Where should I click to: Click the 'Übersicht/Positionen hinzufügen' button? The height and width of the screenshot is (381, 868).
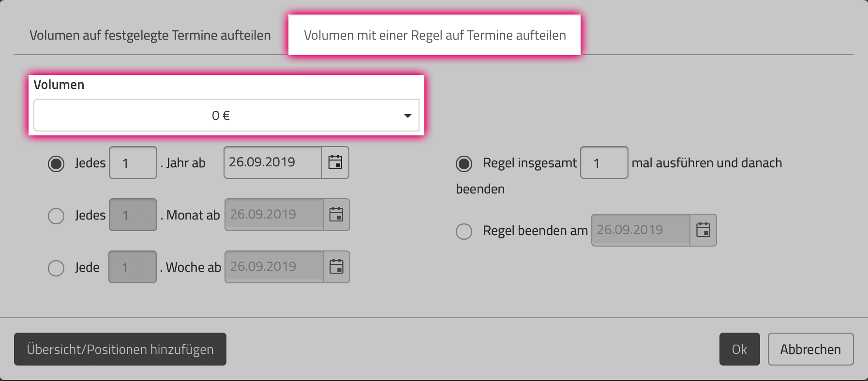click(x=120, y=349)
